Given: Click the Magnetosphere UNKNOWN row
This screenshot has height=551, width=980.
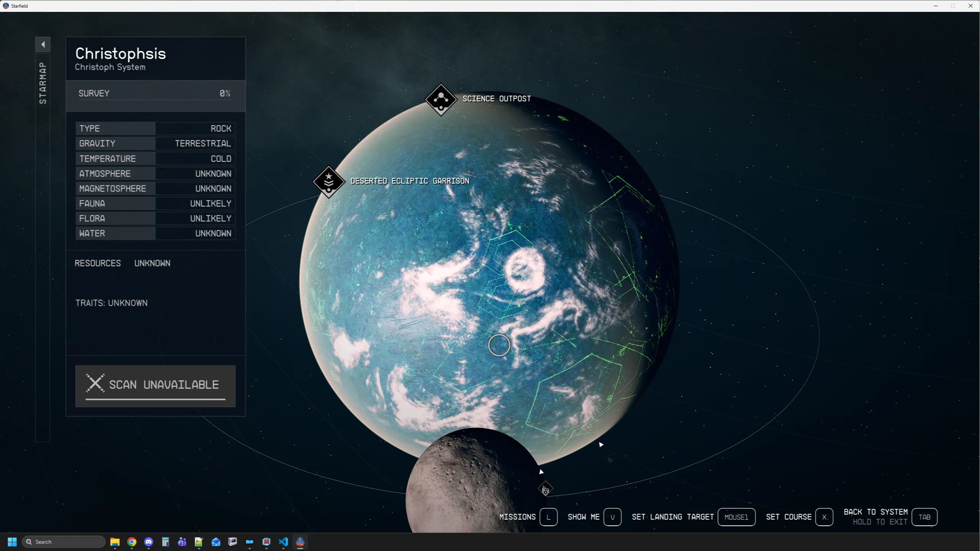Looking at the screenshot, I should 155,189.
